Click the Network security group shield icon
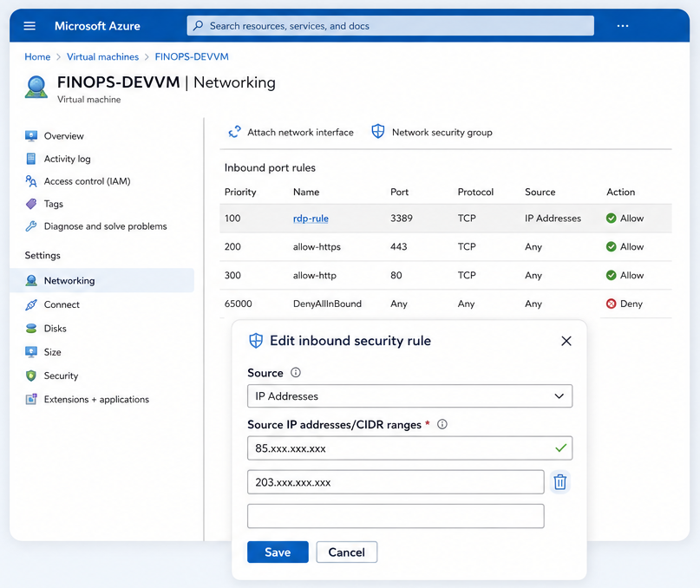The height and width of the screenshot is (588, 700). (378, 131)
